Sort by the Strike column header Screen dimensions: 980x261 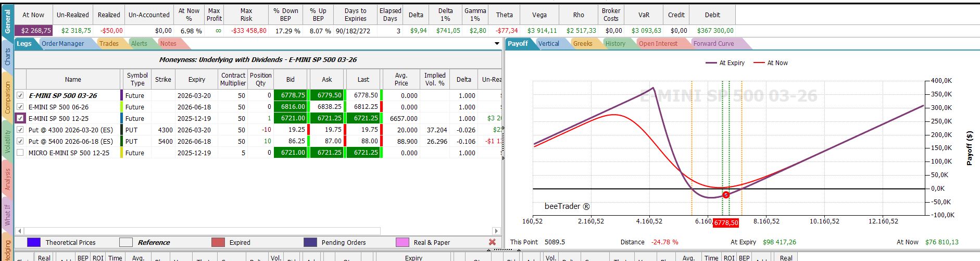click(x=163, y=80)
